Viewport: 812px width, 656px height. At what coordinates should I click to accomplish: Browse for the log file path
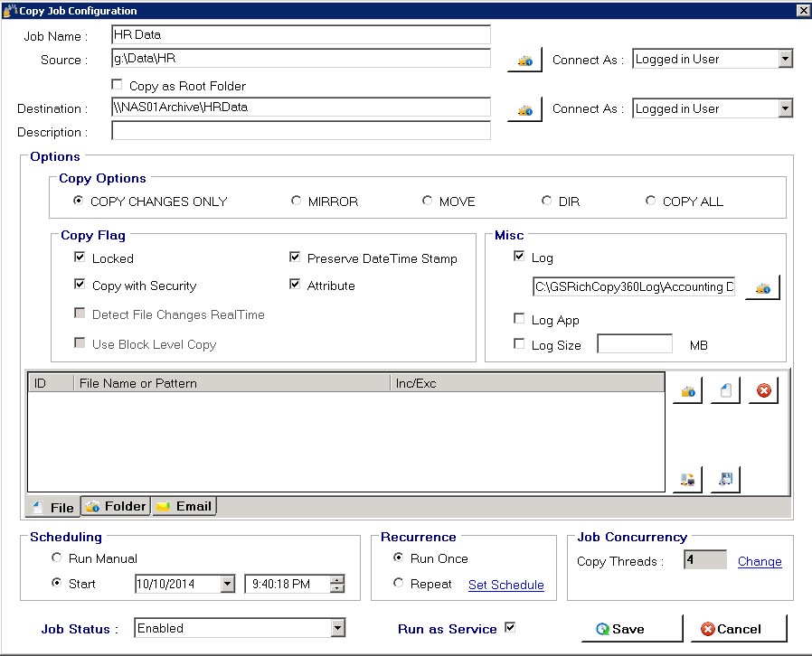point(762,288)
